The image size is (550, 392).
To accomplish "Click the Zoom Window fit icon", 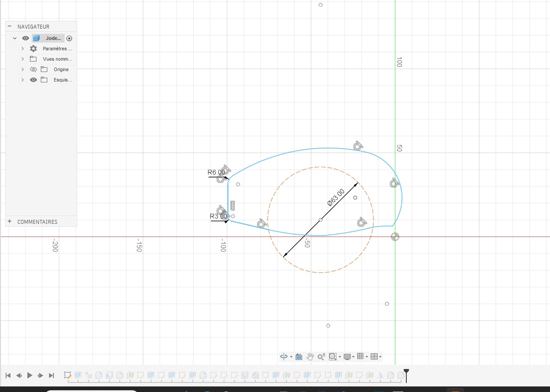I will tap(333, 356).
